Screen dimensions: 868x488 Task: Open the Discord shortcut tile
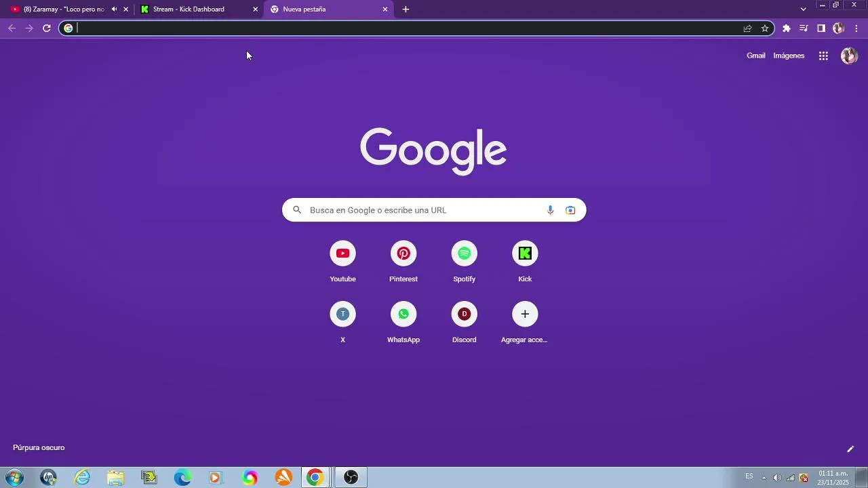pos(464,322)
